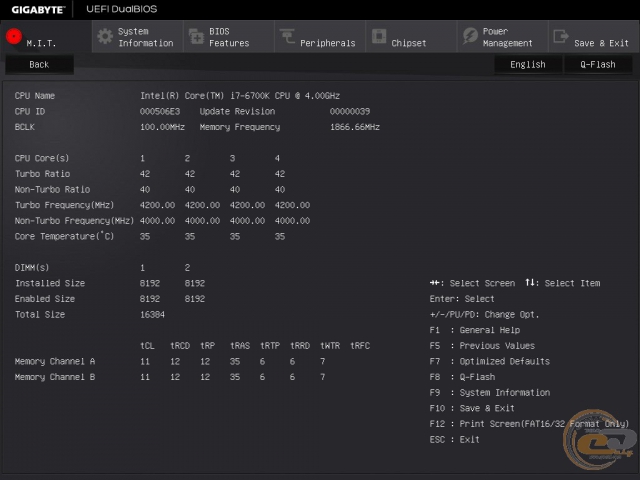Viewport: 640px width, 480px height.
Task: Click ESC Exit hint
Action: click(454, 440)
